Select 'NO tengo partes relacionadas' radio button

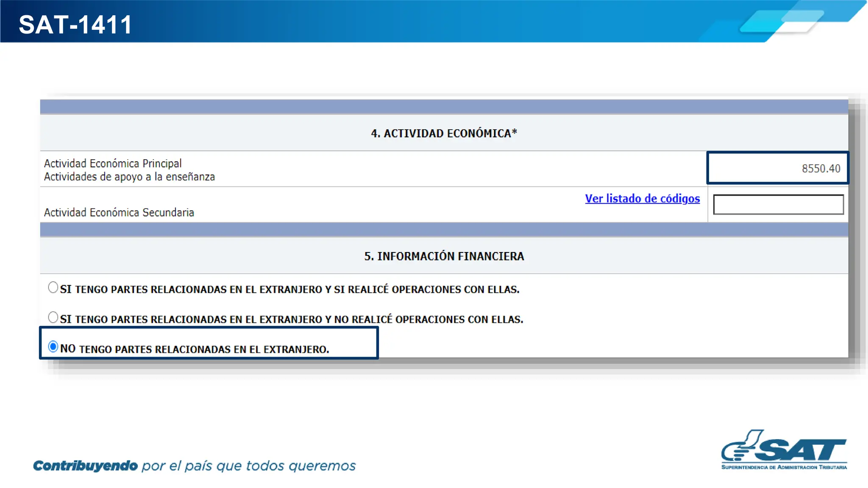tap(53, 347)
